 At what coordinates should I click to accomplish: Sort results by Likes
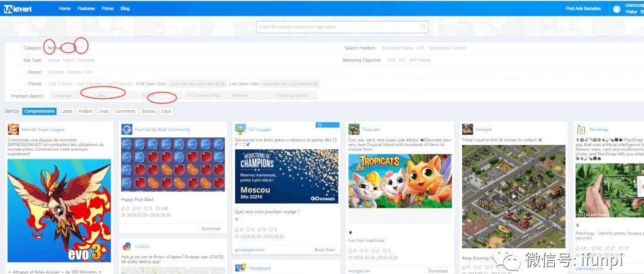[x=104, y=111]
